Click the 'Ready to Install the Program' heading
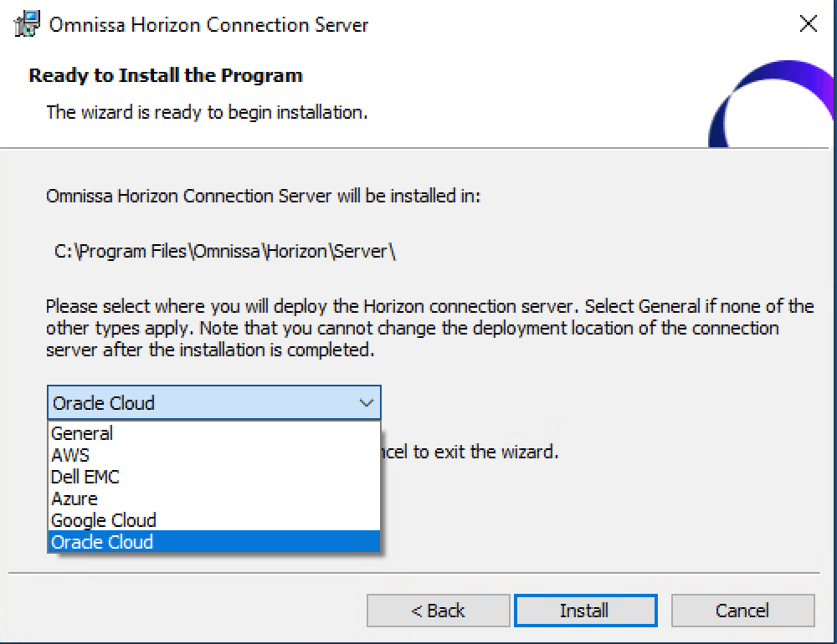The height and width of the screenshot is (644, 837). (166, 76)
